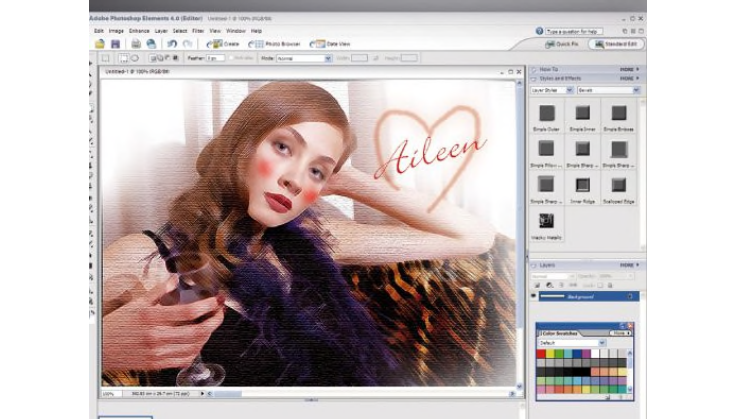Screen dimensions: 746x419
Task: Select the Background layer row
Action: tap(589, 296)
